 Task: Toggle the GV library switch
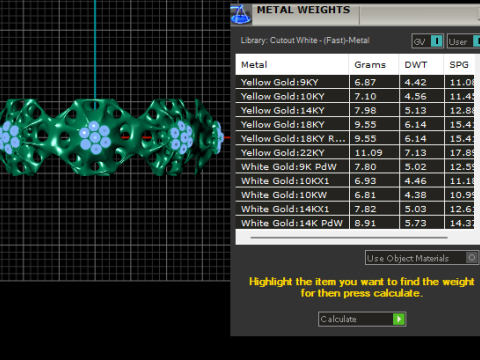[x=427, y=41]
